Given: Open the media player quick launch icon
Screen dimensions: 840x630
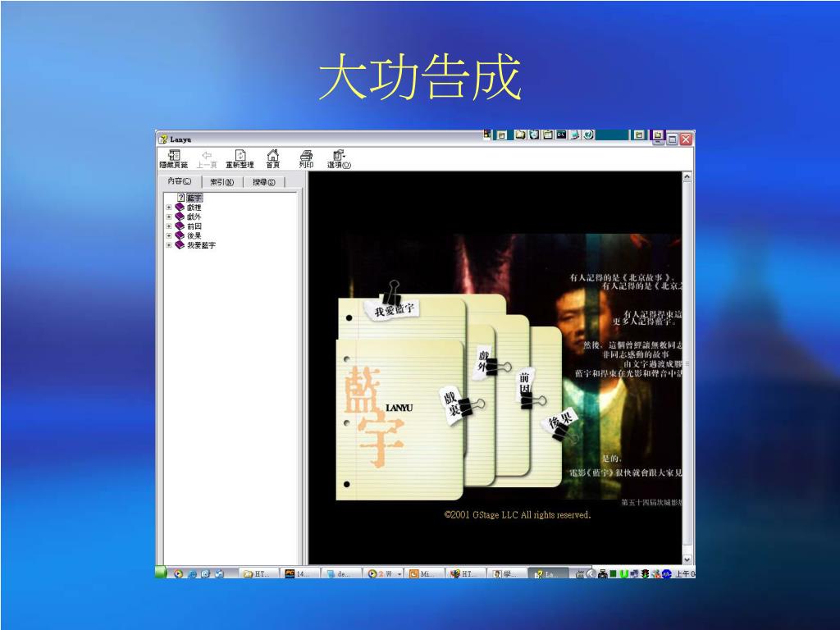Looking at the screenshot, I should (178, 573).
